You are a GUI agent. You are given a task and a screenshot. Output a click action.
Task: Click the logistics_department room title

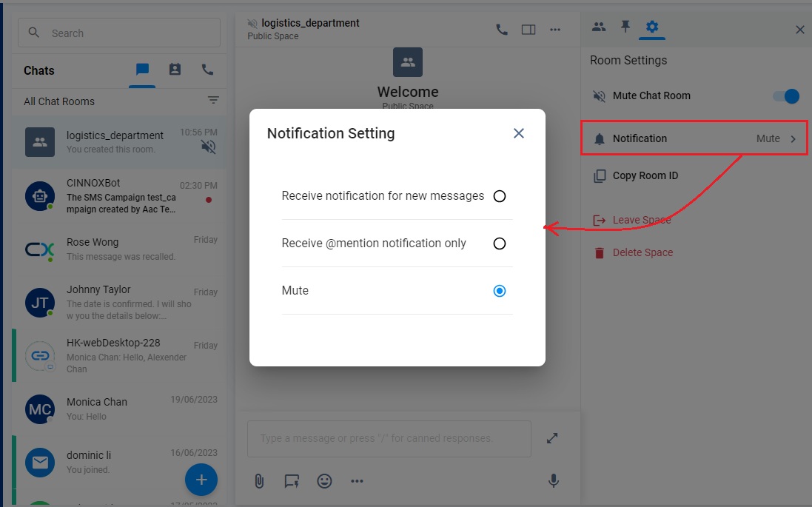(310, 23)
